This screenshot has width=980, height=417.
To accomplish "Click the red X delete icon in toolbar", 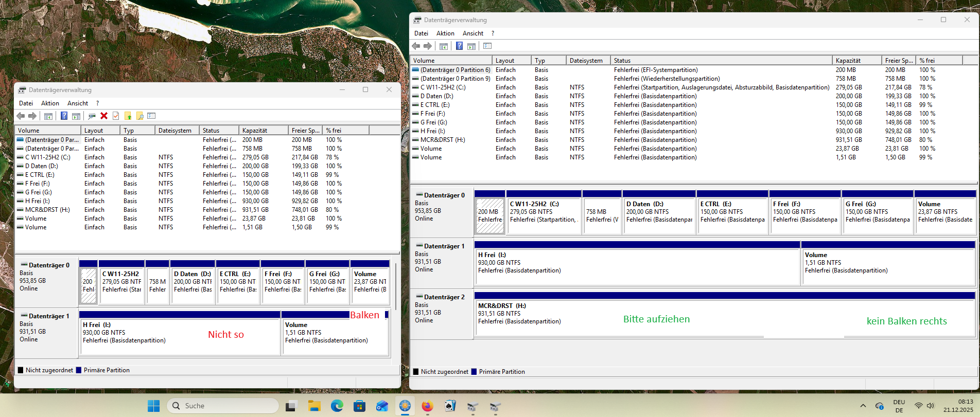I will (104, 116).
